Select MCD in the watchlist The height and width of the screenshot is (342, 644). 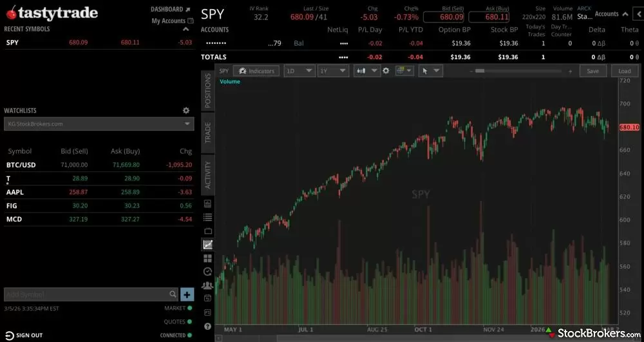point(99,219)
